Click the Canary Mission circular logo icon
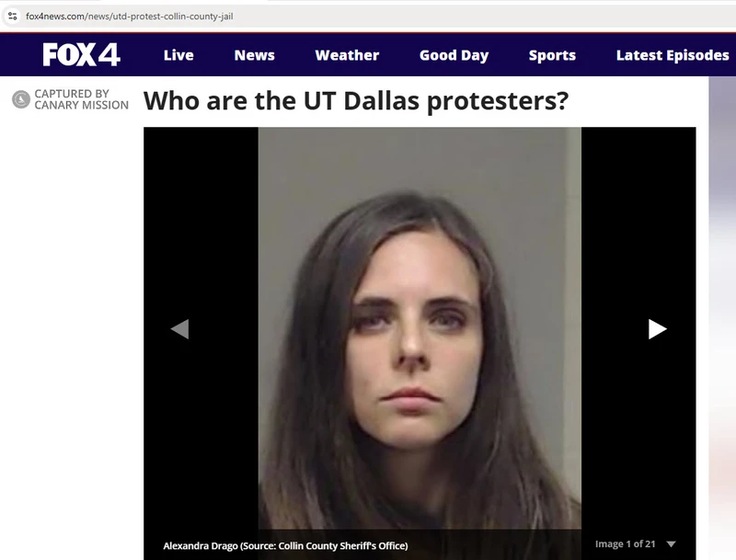 click(x=20, y=99)
